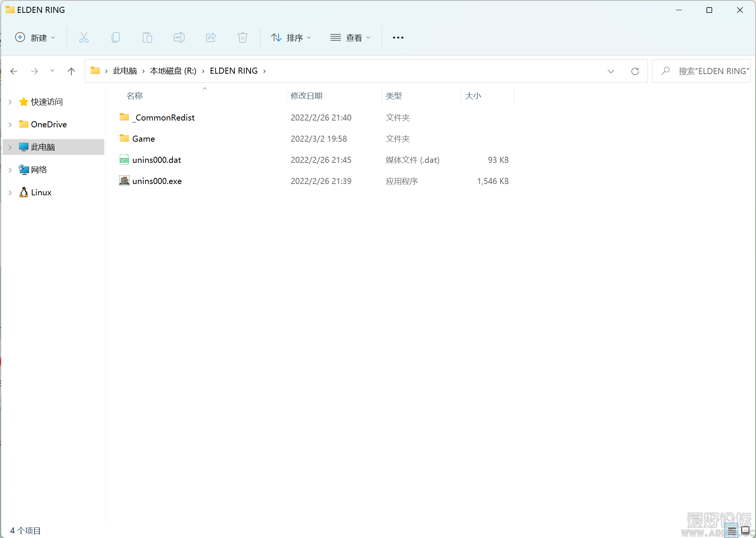Viewport: 756px width, 538px height.
Task: Open the 排序 sort menu
Action: click(291, 37)
